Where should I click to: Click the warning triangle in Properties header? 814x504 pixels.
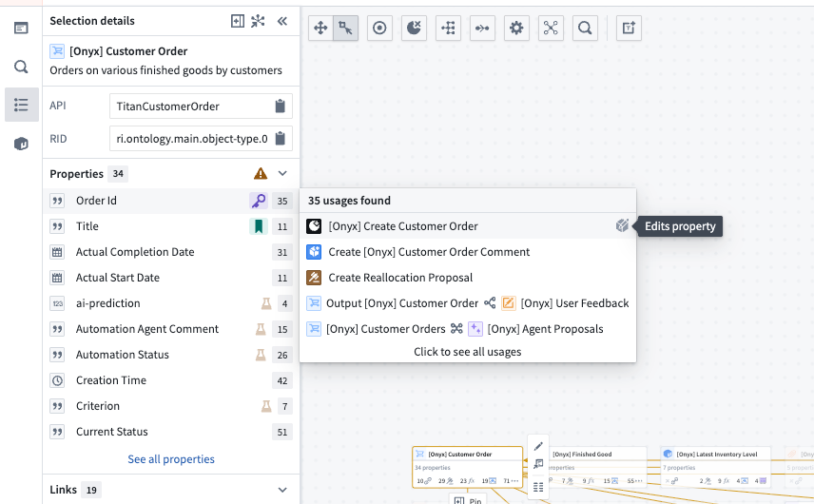(x=261, y=174)
